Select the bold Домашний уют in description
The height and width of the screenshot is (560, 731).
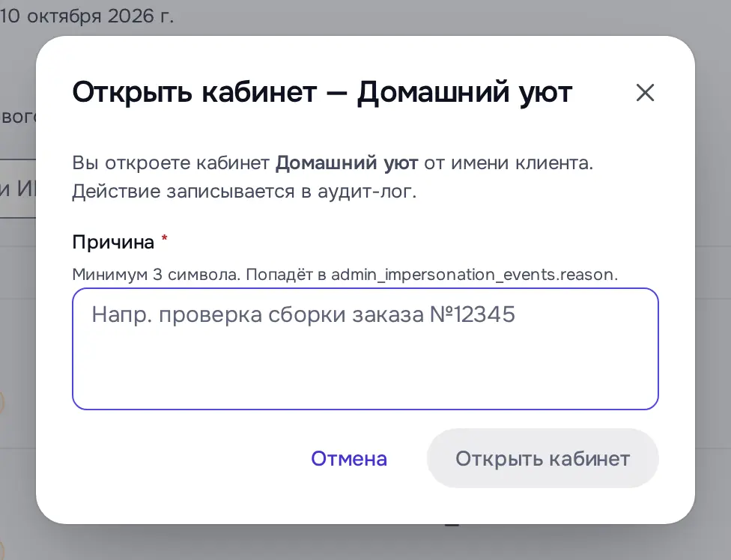(x=347, y=163)
